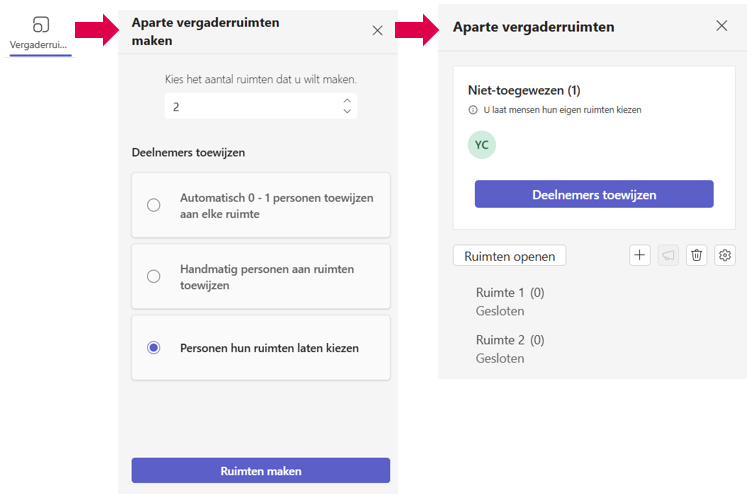The height and width of the screenshot is (498, 752).
Task: Decrease the number of rooms with down arrow
Action: (x=347, y=111)
